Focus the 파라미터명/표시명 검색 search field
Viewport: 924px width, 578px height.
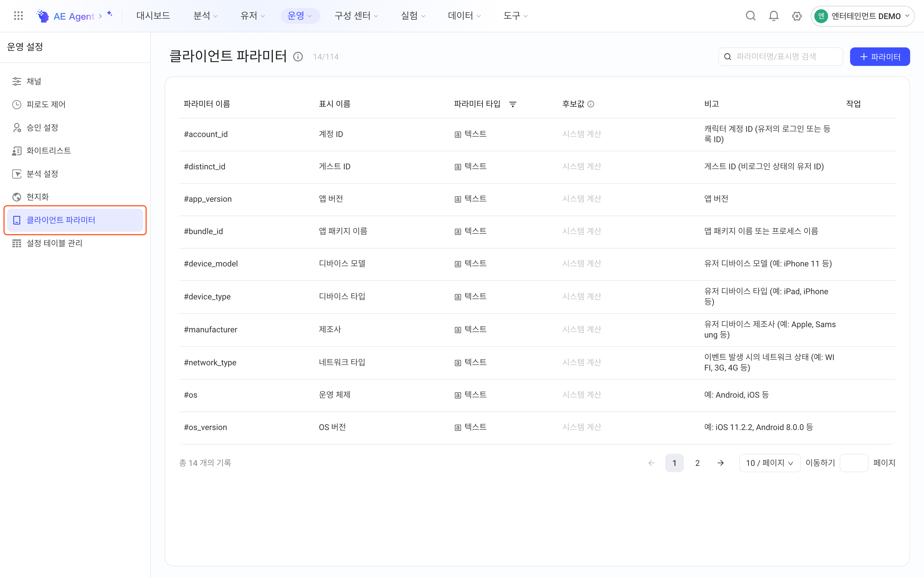780,57
